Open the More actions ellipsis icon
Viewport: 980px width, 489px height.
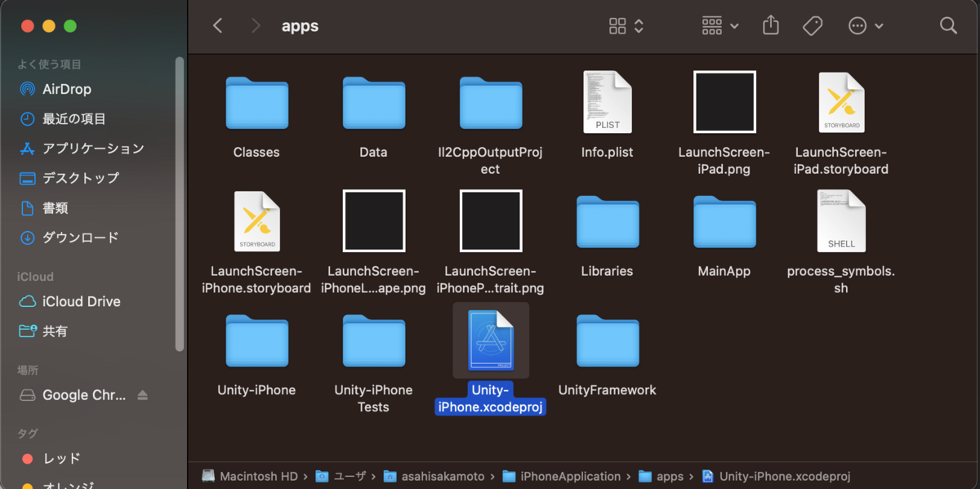click(857, 25)
